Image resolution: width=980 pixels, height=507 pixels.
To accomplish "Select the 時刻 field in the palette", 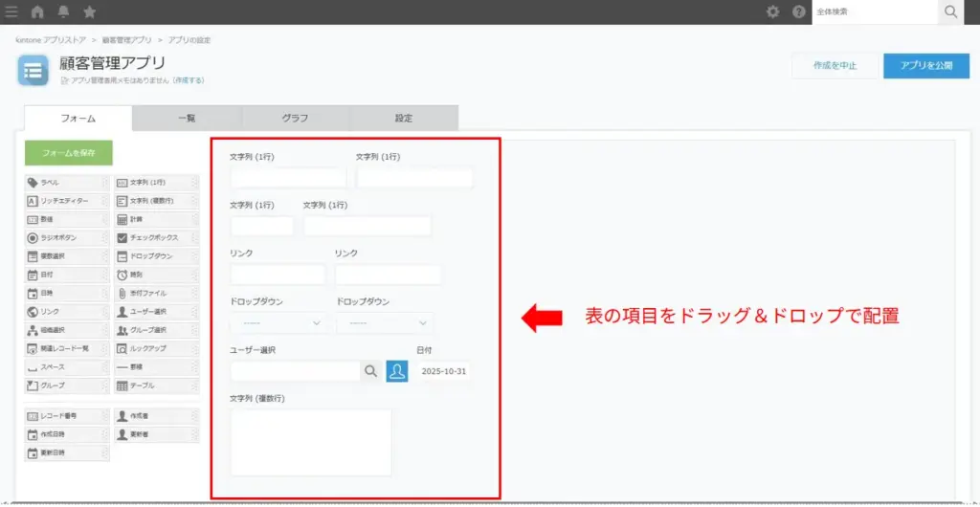I will (x=157, y=275).
